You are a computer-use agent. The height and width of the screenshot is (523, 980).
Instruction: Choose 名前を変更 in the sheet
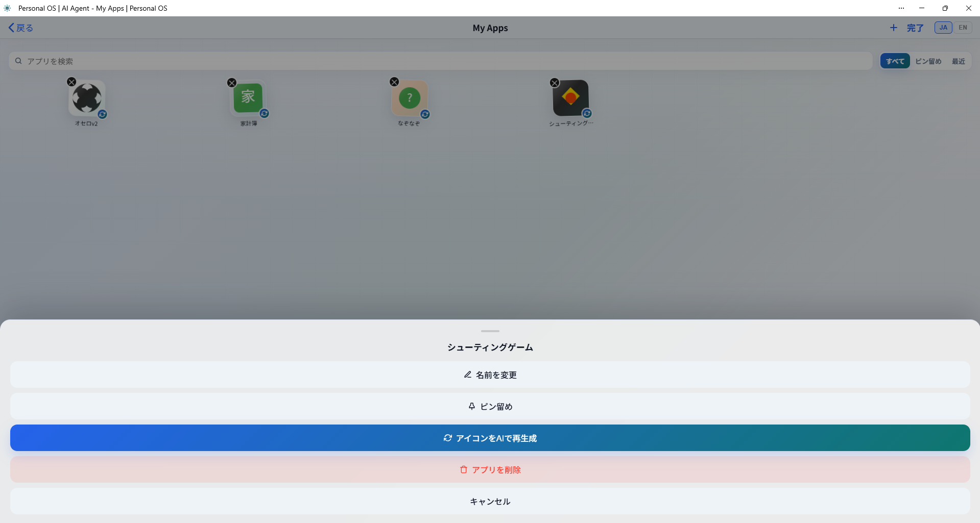(490, 375)
